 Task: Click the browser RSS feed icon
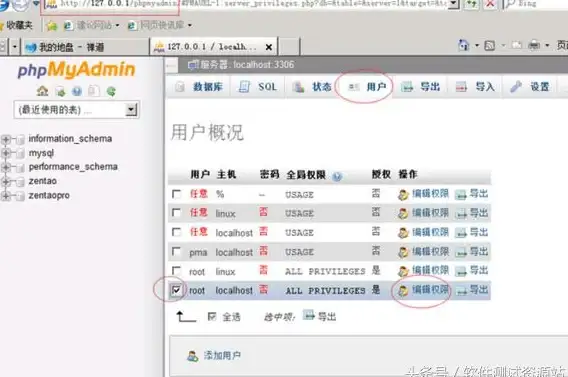pyautogui.click(x=490, y=46)
